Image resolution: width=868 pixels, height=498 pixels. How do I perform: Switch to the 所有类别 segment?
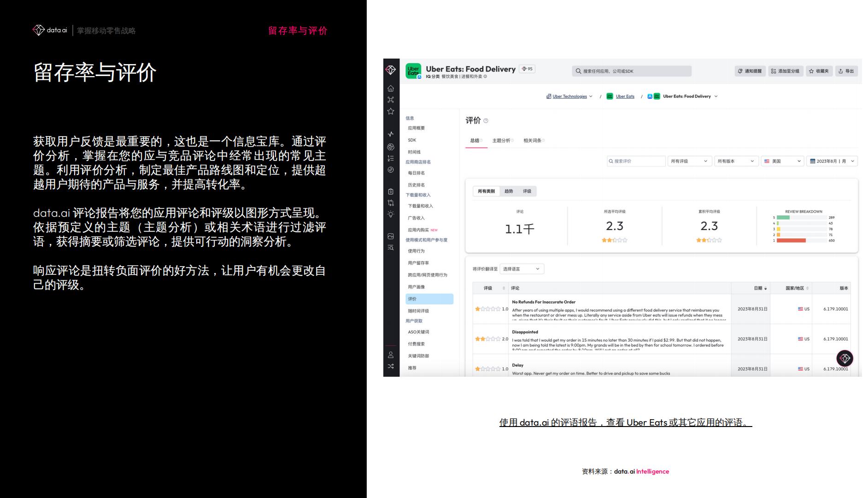point(486,191)
